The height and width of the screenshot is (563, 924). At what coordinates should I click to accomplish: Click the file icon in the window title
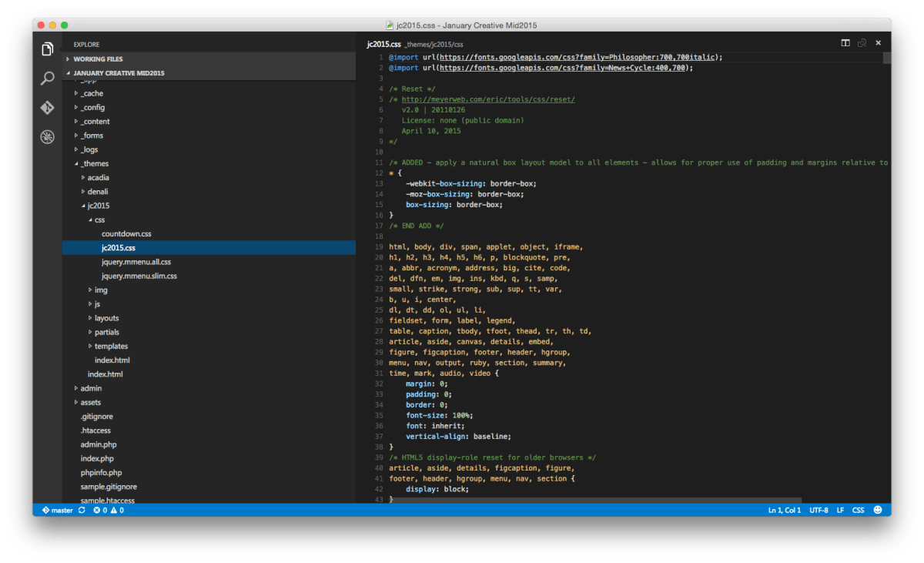click(x=390, y=25)
